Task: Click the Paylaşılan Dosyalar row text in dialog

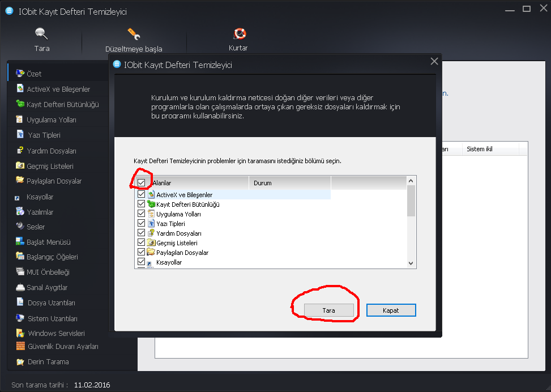Action: pos(182,253)
